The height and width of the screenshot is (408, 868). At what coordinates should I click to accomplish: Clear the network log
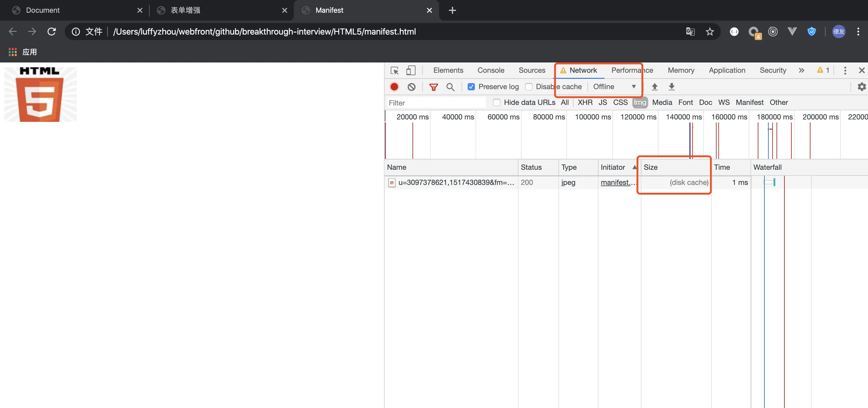(411, 87)
